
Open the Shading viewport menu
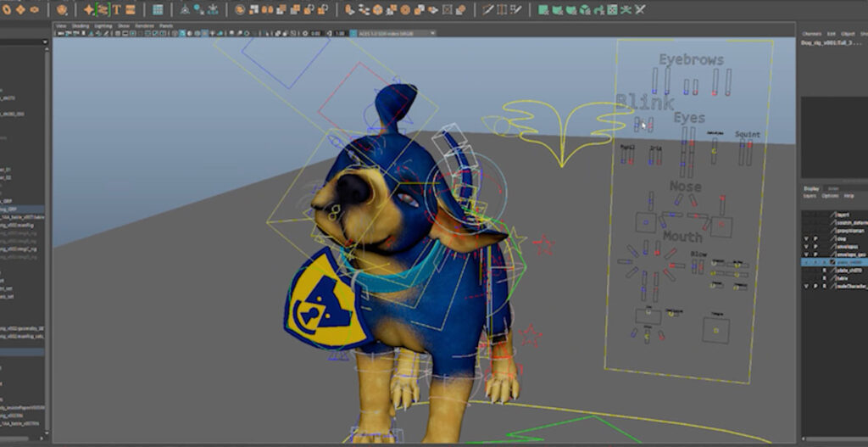coord(81,25)
